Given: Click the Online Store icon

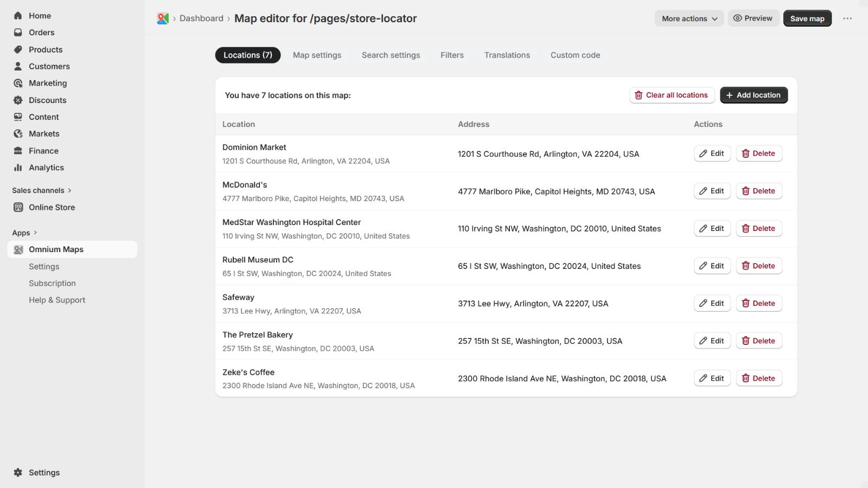Looking at the screenshot, I should click(18, 207).
